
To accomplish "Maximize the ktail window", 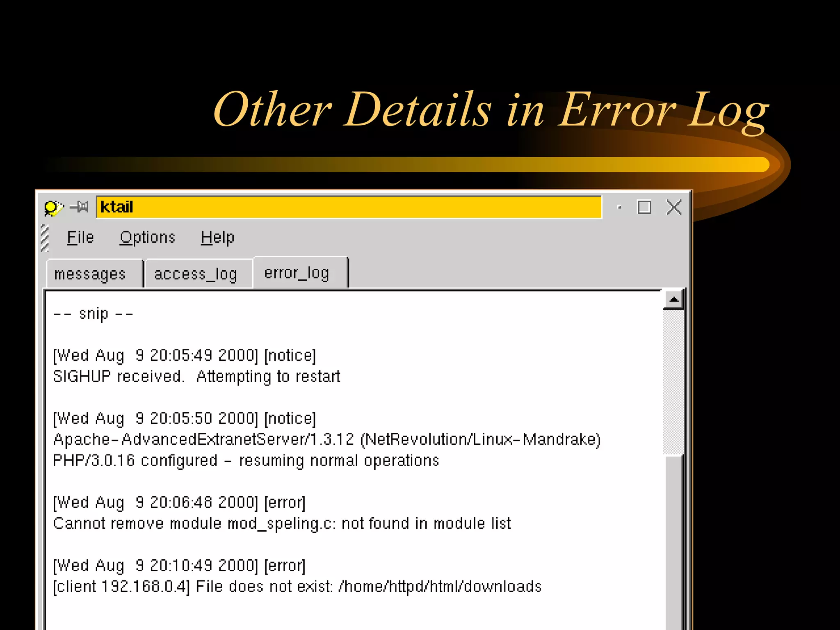I will click(644, 207).
